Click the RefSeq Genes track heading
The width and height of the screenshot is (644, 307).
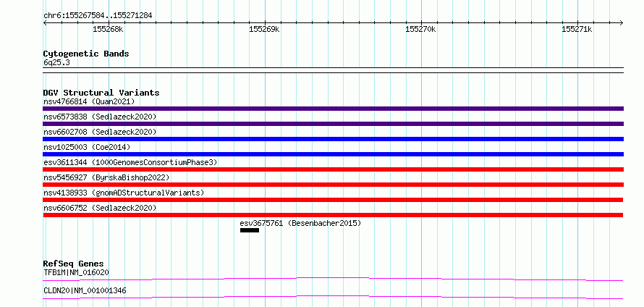74,264
